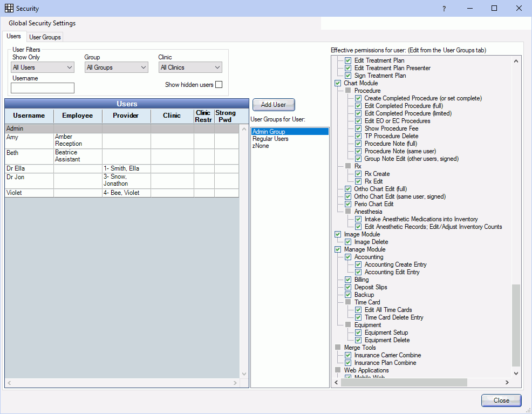Toggle the Accounting Create Entry checkbox
The height and width of the screenshot is (414, 532).
(358, 264)
